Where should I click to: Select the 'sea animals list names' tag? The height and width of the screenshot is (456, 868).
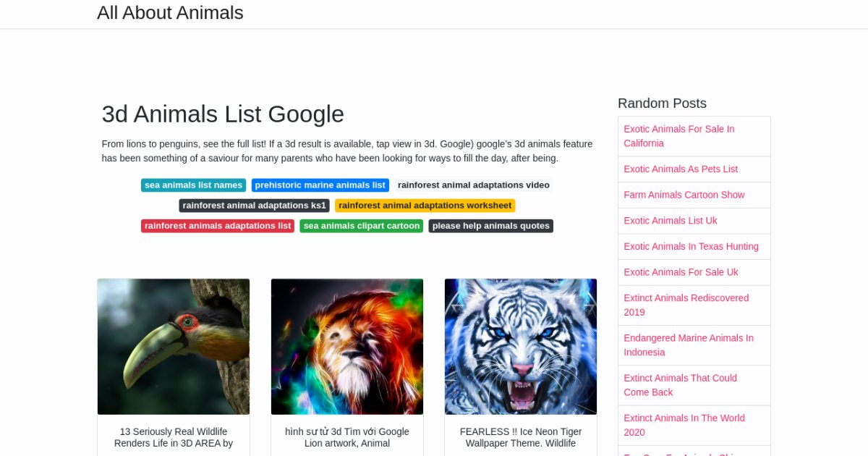(x=193, y=185)
